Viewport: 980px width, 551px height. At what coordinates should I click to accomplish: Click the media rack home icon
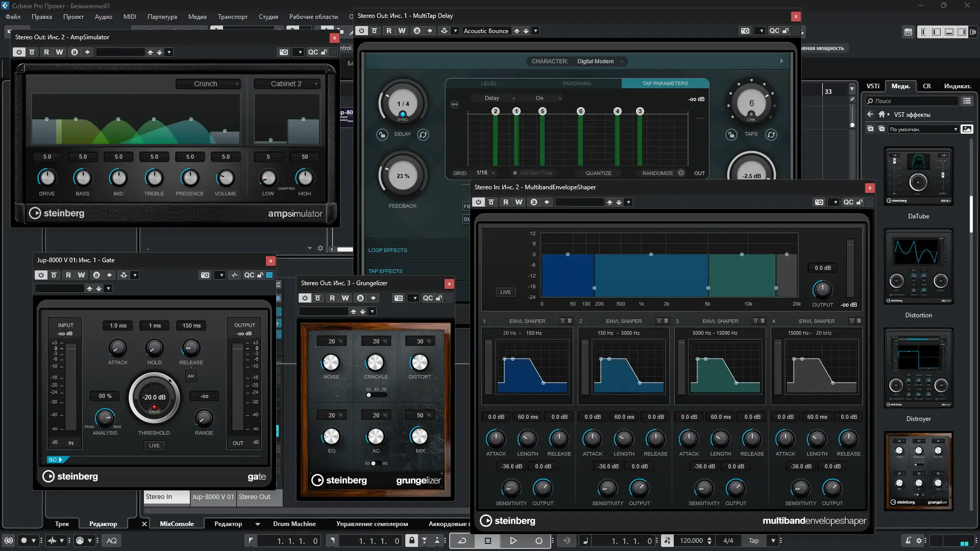881,114
